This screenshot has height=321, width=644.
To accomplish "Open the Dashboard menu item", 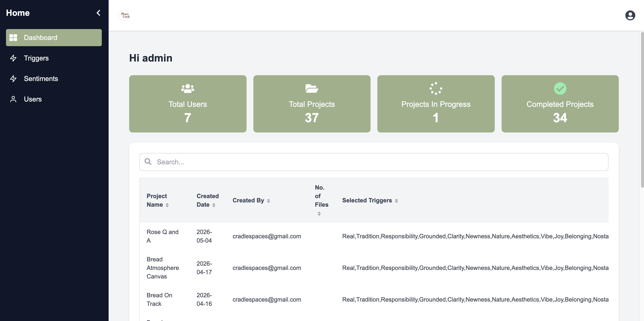I will (54, 37).
